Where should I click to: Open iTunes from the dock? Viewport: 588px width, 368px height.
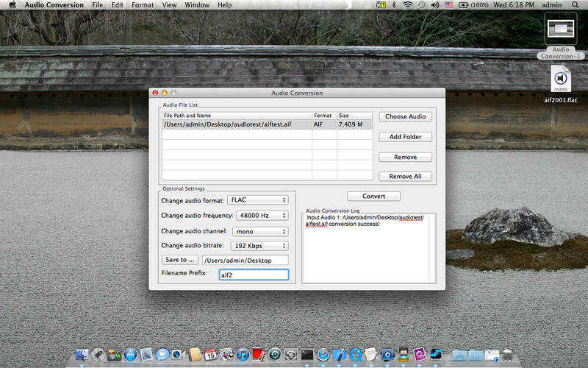(243, 355)
